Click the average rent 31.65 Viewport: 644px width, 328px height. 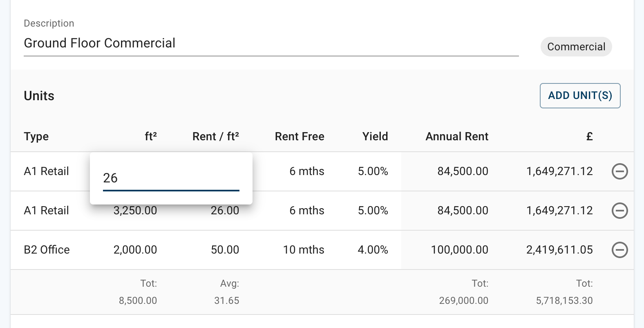pyautogui.click(x=227, y=301)
